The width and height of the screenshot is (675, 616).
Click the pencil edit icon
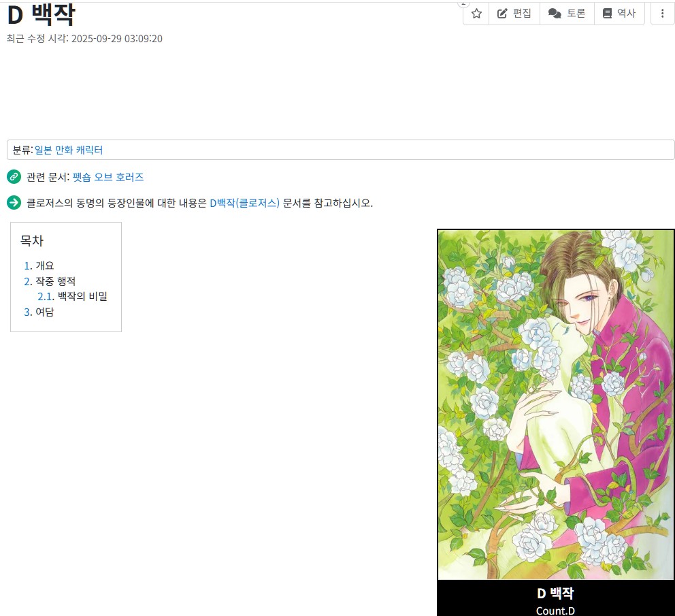point(502,14)
